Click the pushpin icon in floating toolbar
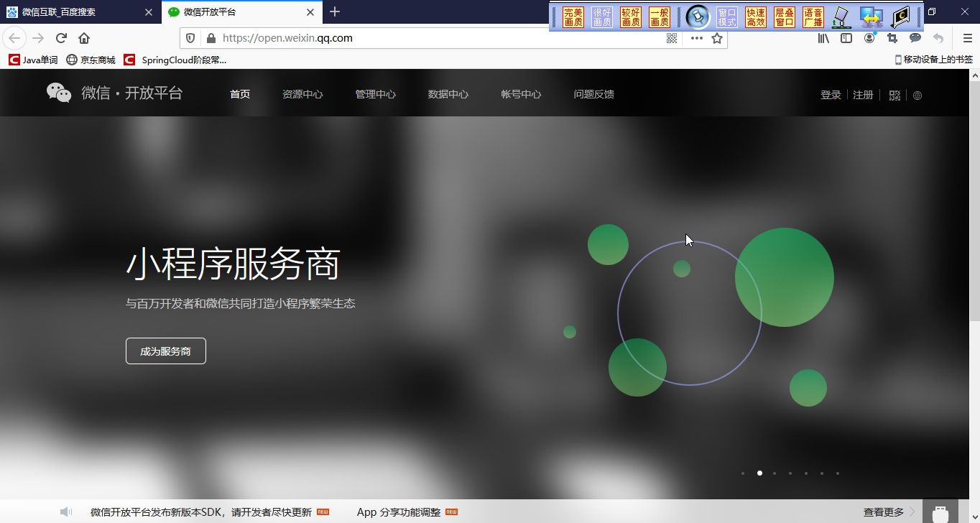The image size is (980, 523). (x=698, y=17)
